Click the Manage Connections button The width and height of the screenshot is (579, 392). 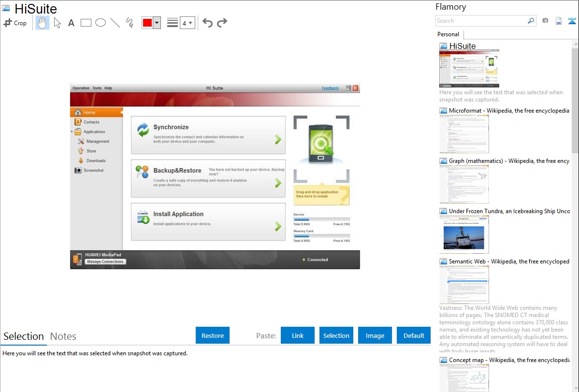(105, 261)
